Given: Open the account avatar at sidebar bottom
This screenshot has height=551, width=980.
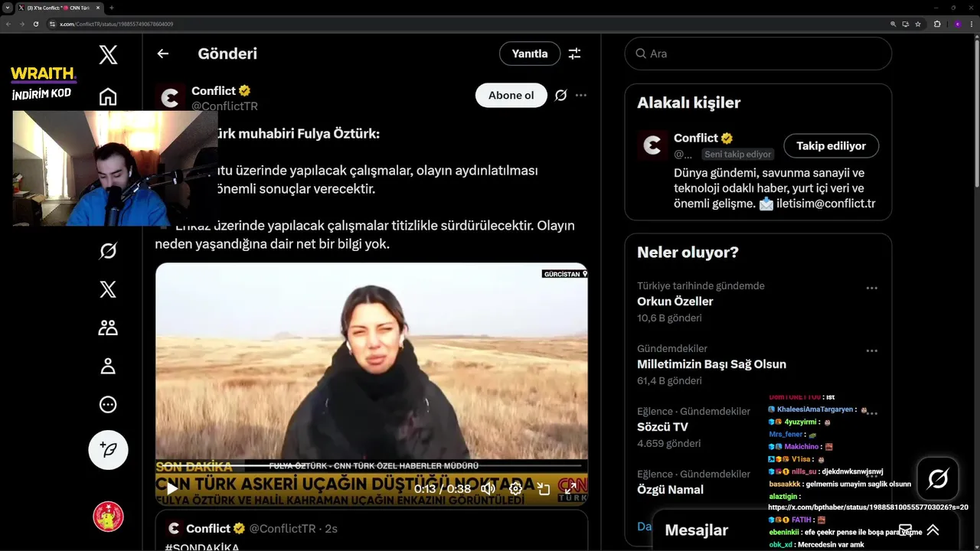Looking at the screenshot, I should 108,517.
